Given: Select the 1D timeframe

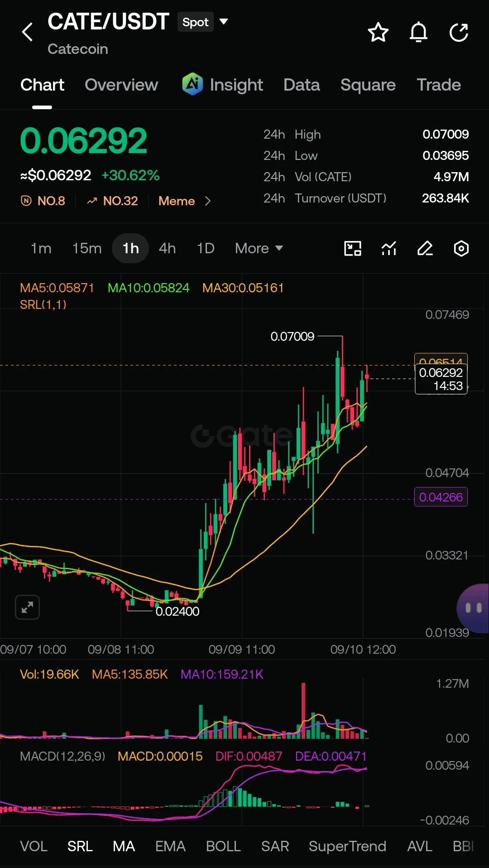Looking at the screenshot, I should tap(206, 248).
